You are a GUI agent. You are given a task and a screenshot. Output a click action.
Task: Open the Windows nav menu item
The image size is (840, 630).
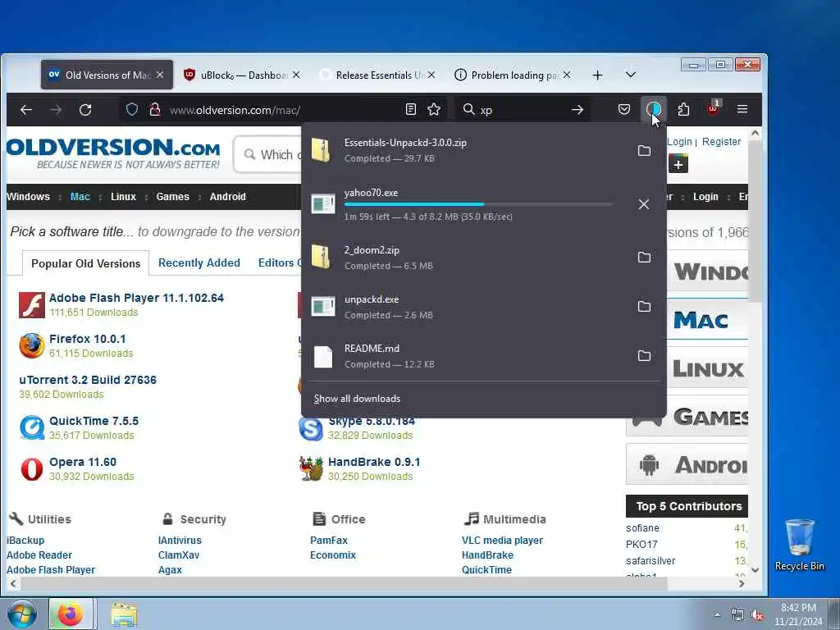coord(28,197)
